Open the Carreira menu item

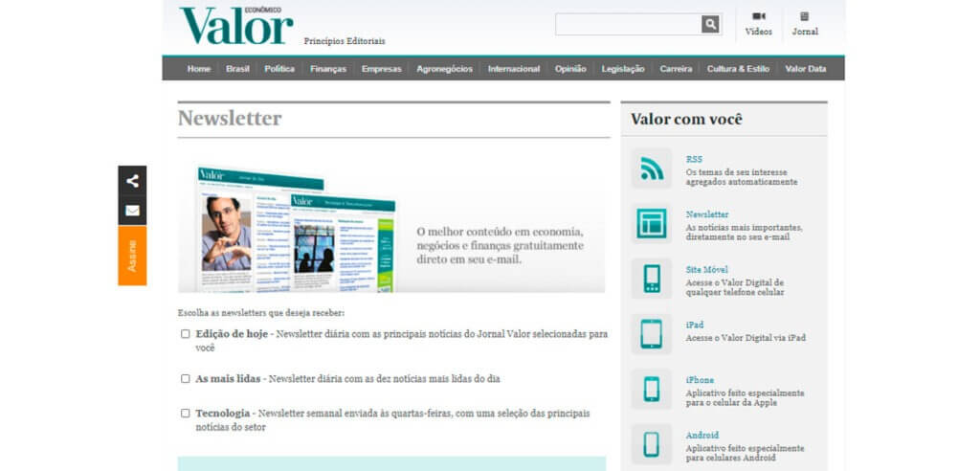(676, 69)
